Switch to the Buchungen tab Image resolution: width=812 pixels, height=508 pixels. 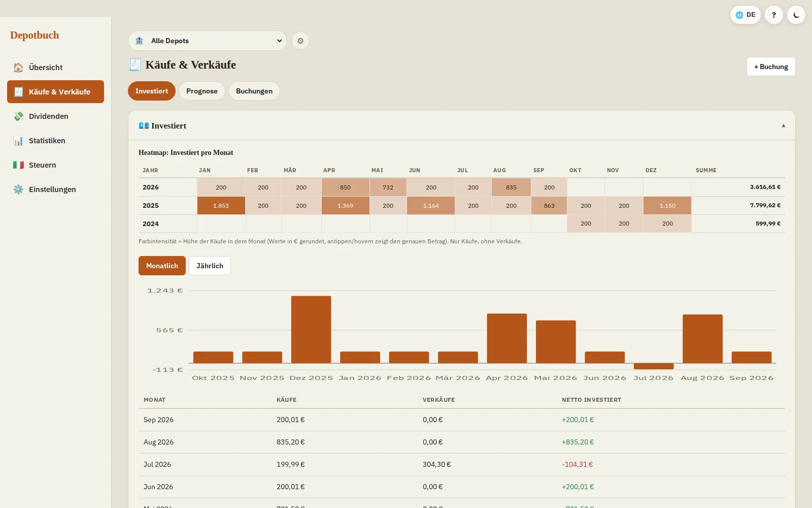tap(254, 91)
